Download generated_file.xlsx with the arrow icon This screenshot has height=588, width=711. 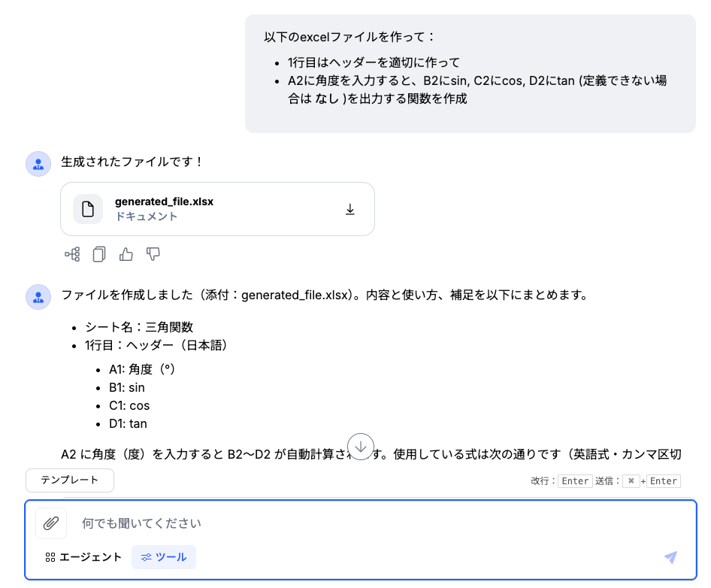click(349, 209)
